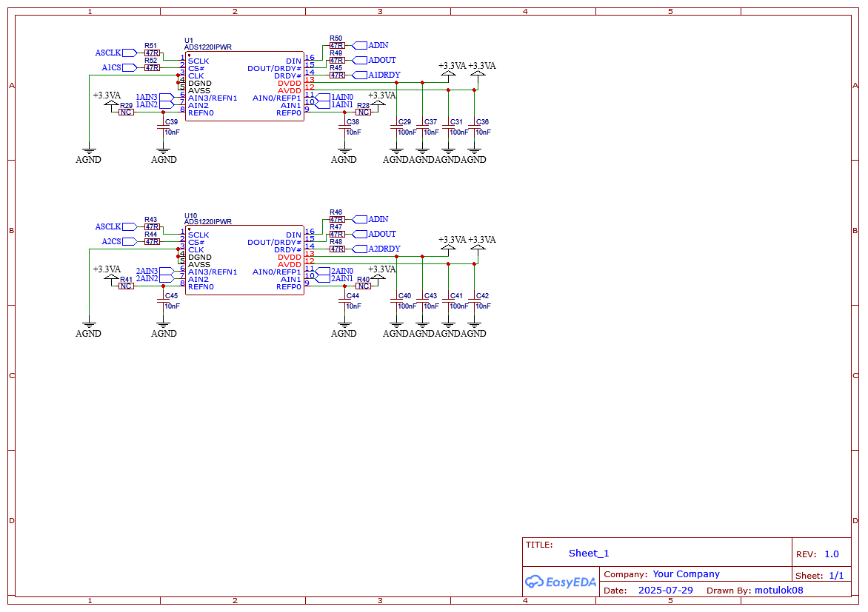The width and height of the screenshot is (868, 612).
Task: Click the 'Your Company' text
Action: coord(687,574)
